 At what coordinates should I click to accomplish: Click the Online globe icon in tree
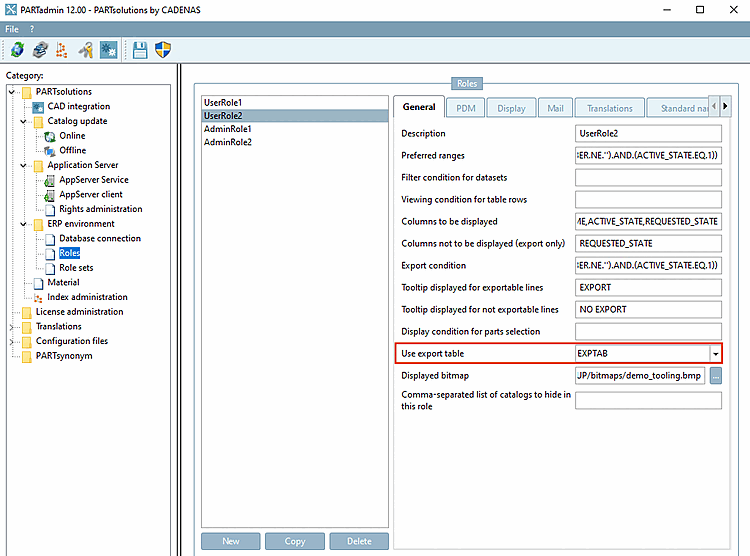(50, 136)
